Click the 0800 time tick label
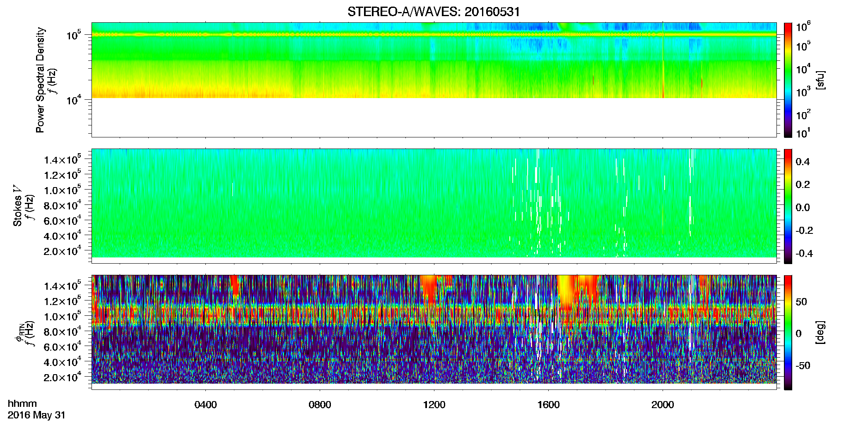Screen dimensions: 868x447 click(320, 405)
